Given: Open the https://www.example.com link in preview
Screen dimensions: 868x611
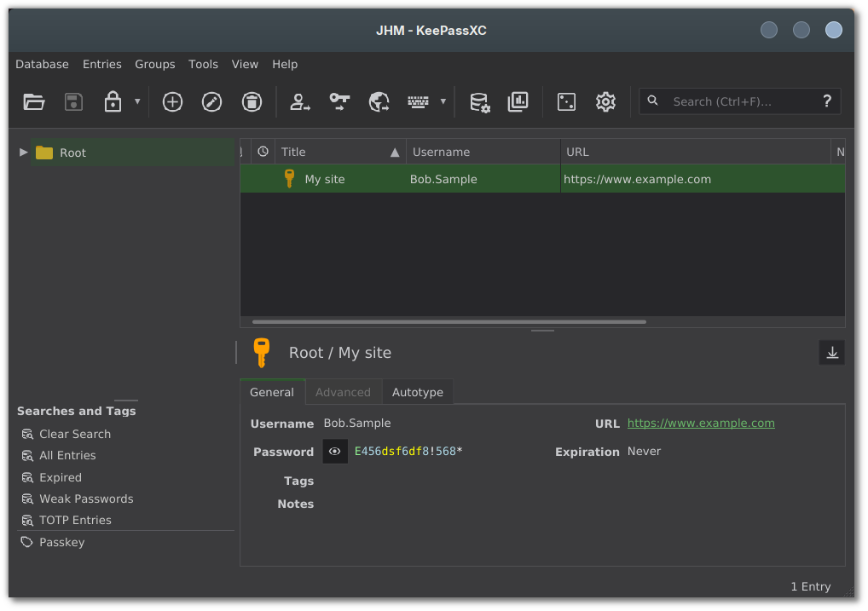Looking at the screenshot, I should [701, 424].
